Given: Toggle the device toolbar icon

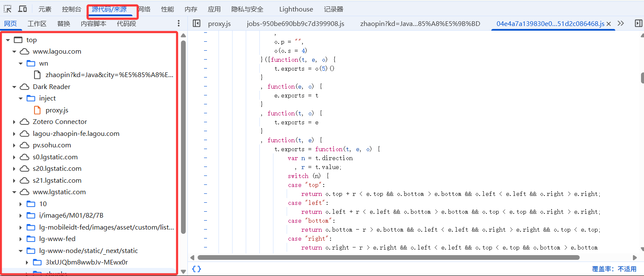Looking at the screenshot, I should tap(23, 9).
